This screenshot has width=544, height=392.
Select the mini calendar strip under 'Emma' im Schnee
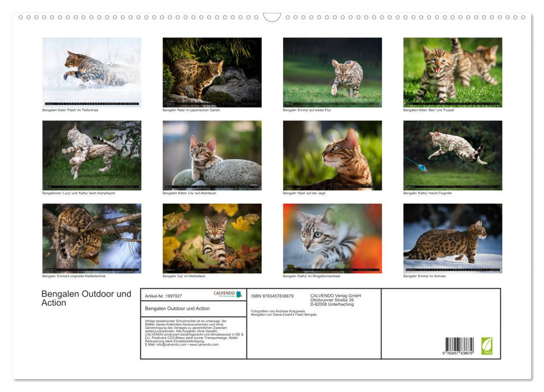point(452,269)
